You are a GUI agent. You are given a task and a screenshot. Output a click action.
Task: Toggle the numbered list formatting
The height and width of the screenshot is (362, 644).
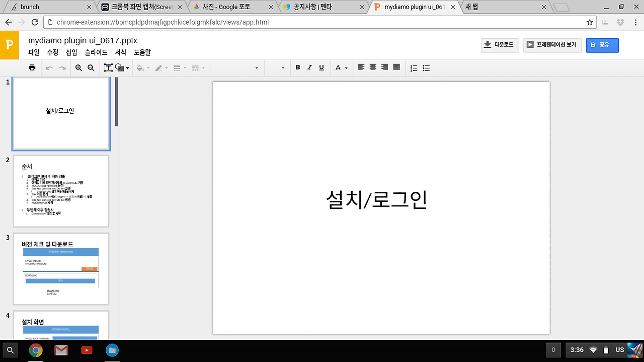pos(414,67)
